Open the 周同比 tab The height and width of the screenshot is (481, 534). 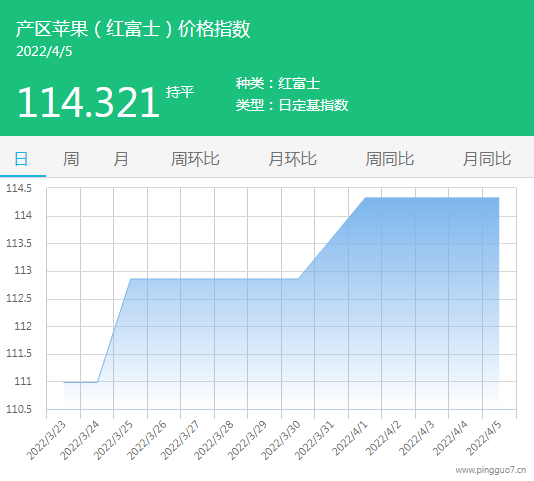(390, 159)
